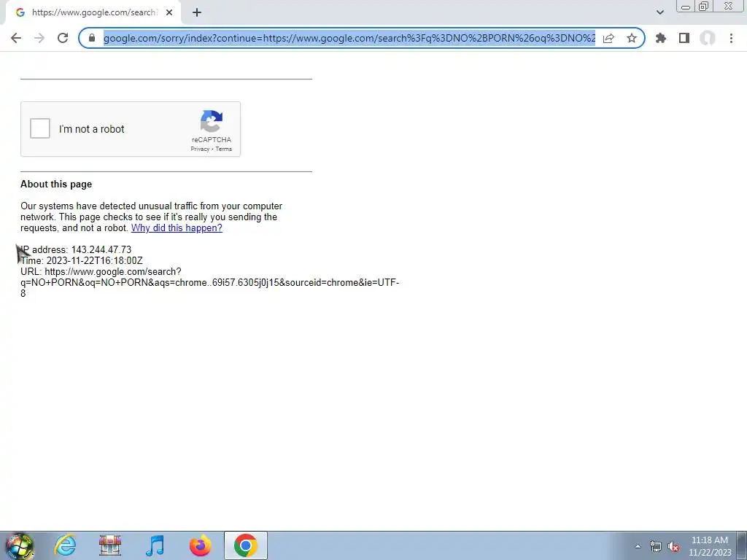Viewport: 747px width, 560px height.
Task: Open reCAPTCHA Terms link
Action: (223, 149)
